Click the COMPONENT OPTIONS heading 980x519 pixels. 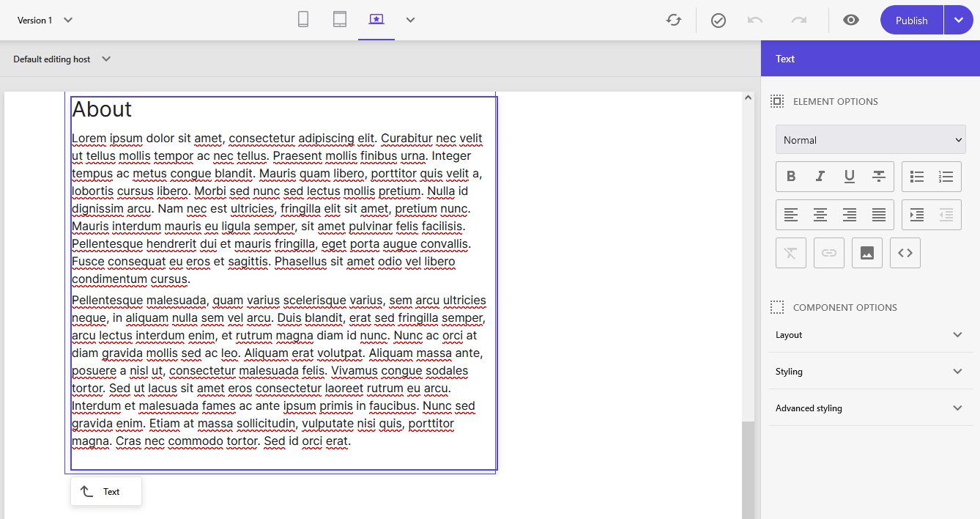pos(844,307)
